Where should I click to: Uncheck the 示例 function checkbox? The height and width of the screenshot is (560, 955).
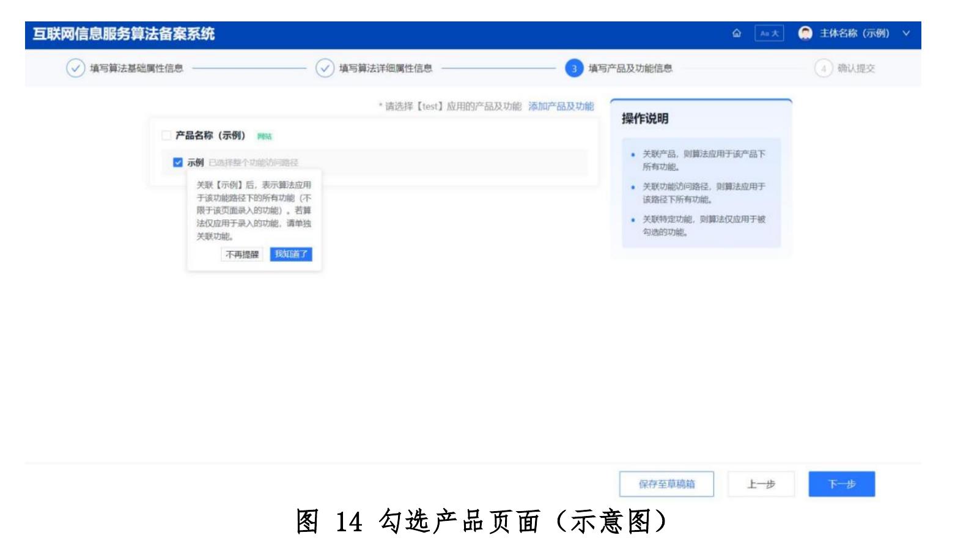(178, 162)
